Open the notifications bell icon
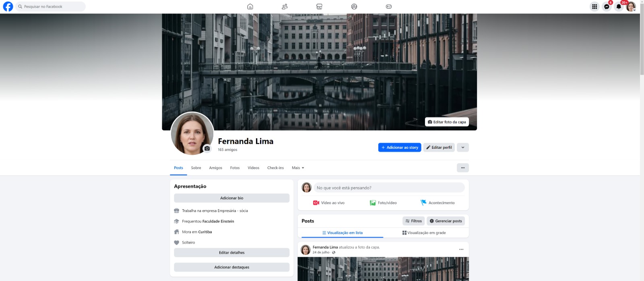 619,6
